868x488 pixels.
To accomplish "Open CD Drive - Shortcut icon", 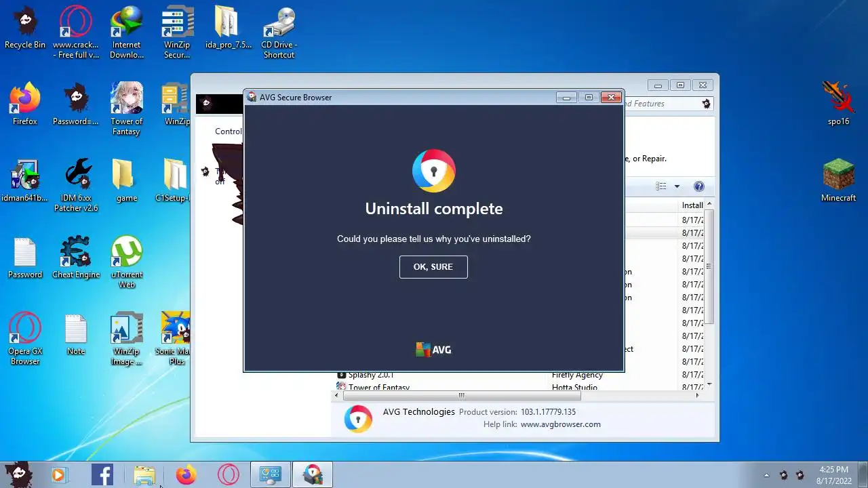I will (x=279, y=33).
